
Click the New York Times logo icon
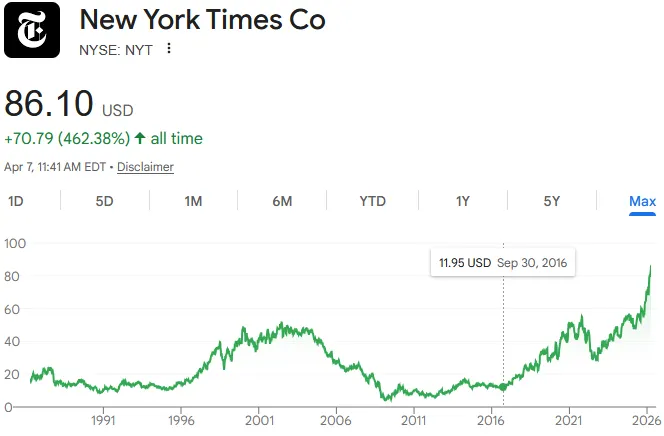(x=33, y=30)
